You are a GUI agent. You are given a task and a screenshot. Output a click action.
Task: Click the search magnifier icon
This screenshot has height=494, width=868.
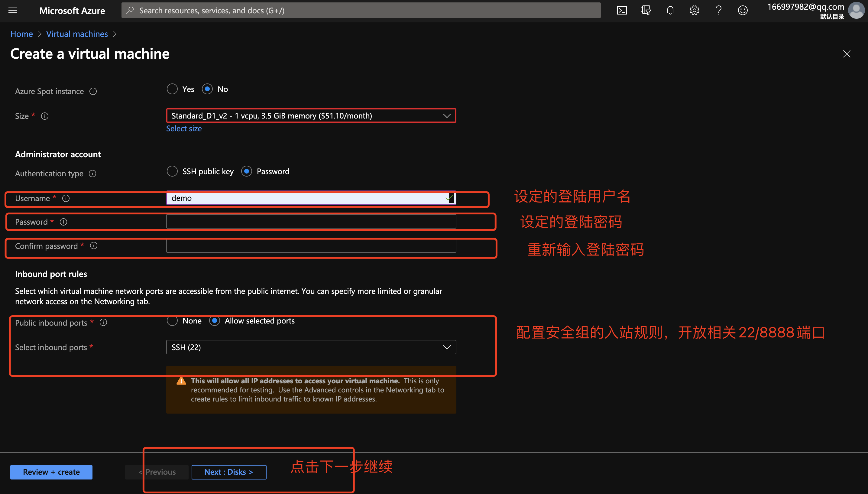click(130, 11)
